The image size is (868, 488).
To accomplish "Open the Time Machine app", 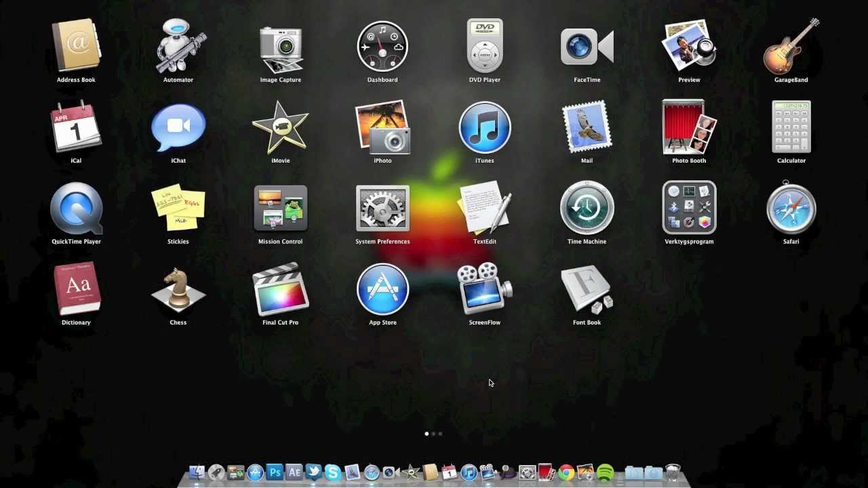I will pyautogui.click(x=587, y=208).
